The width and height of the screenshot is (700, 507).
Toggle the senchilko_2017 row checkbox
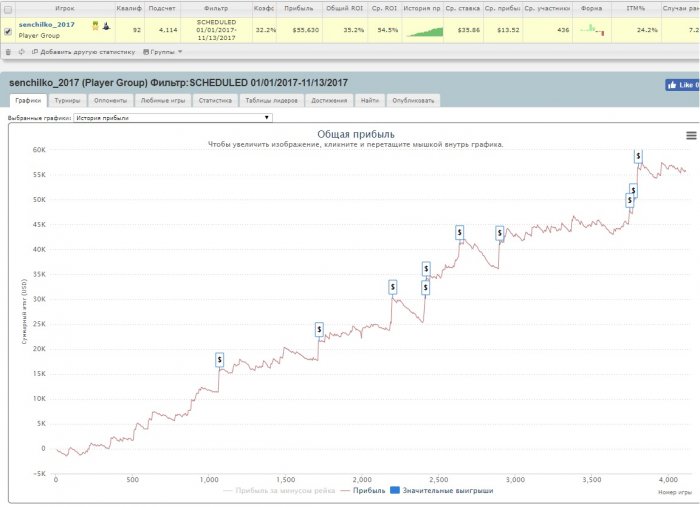pyautogui.click(x=9, y=31)
